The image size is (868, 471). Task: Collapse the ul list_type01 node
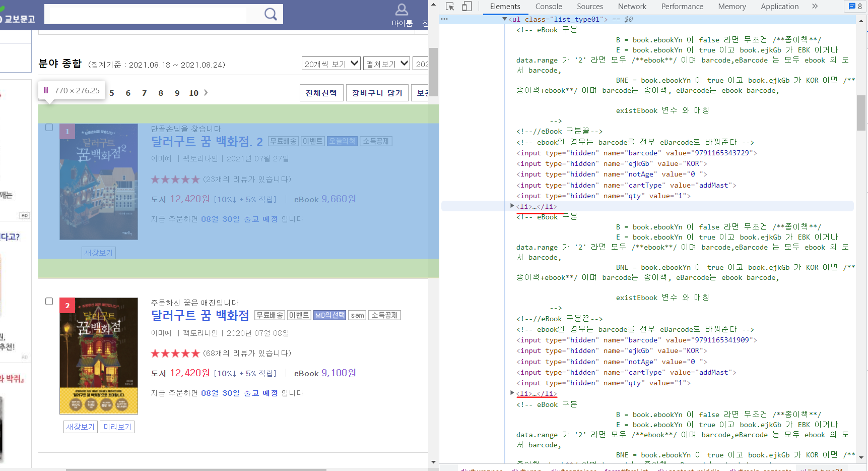505,19
